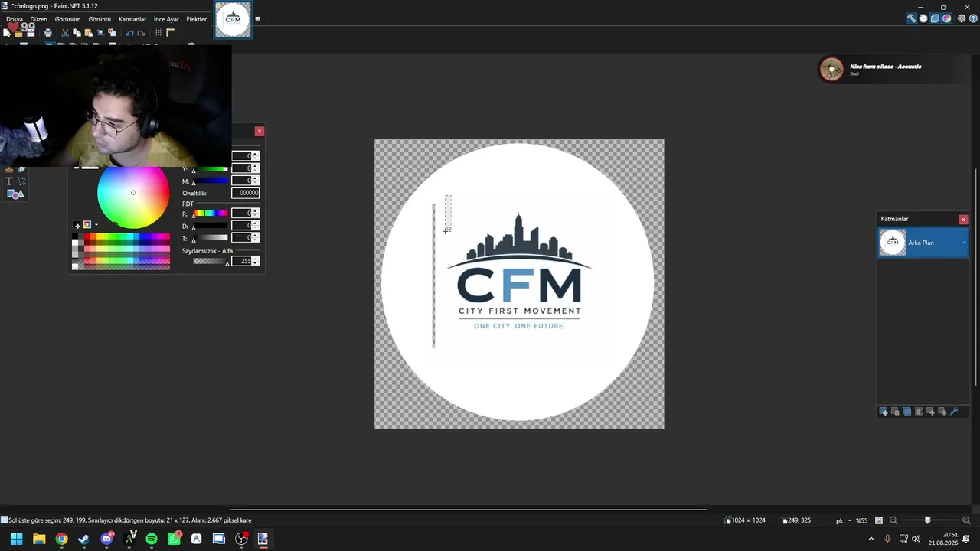Screen dimensions: 980x551
Task: Click the Hex (Onaltılık) color field
Action: click(x=245, y=193)
